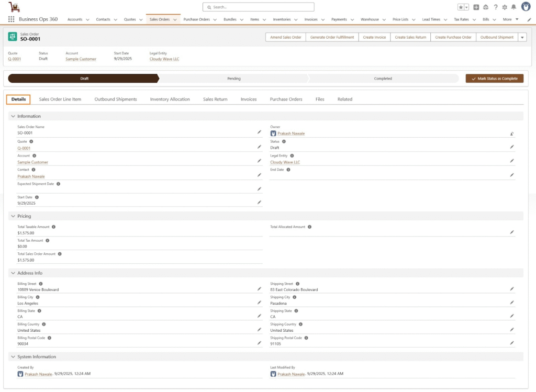536x392 pixels.
Task: Open the favorites list dropdown
Action: click(466, 7)
